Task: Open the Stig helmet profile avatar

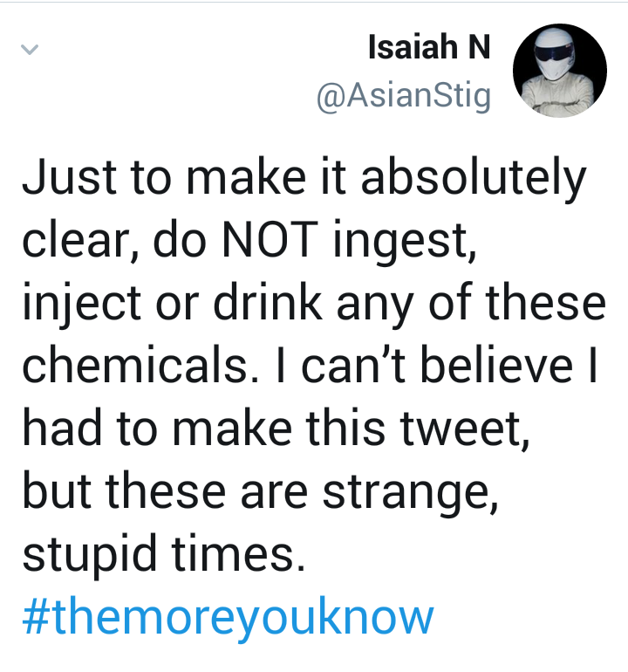Action: (x=559, y=71)
